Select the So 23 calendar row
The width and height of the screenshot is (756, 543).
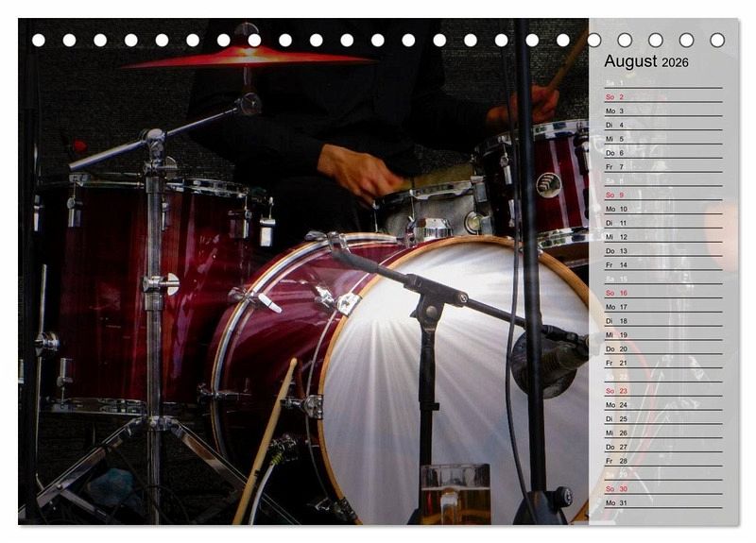coord(661,391)
